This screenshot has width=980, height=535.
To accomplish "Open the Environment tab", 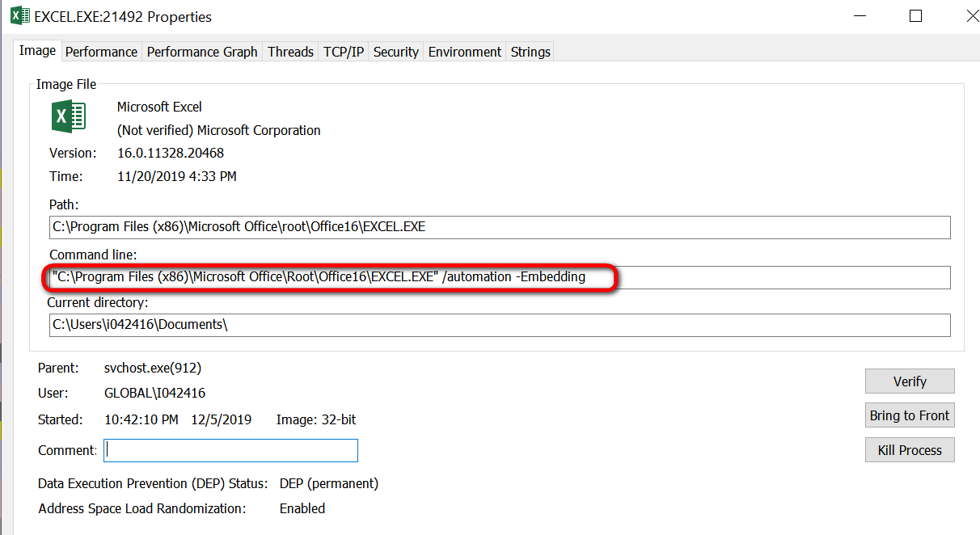I will coord(465,52).
